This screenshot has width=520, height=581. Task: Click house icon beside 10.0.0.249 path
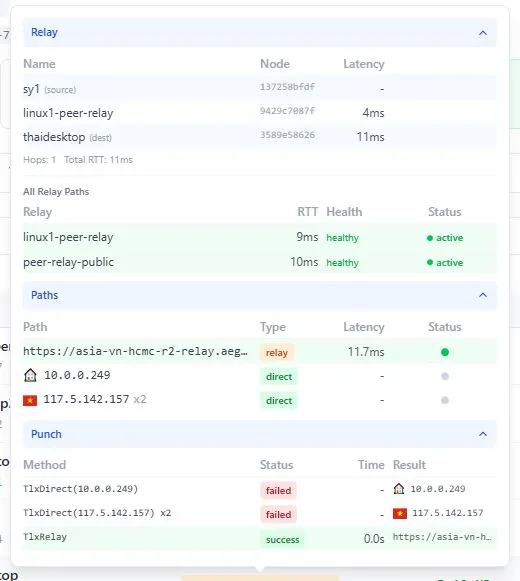[x=30, y=375]
